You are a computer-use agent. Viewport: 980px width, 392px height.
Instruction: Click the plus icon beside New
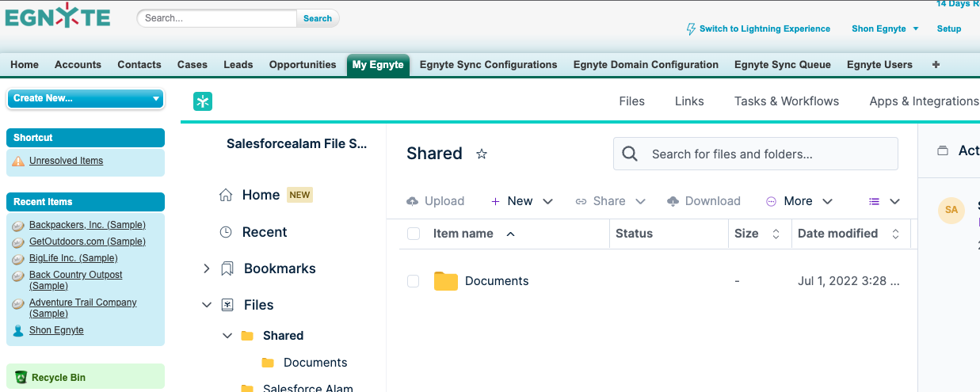pyautogui.click(x=496, y=201)
